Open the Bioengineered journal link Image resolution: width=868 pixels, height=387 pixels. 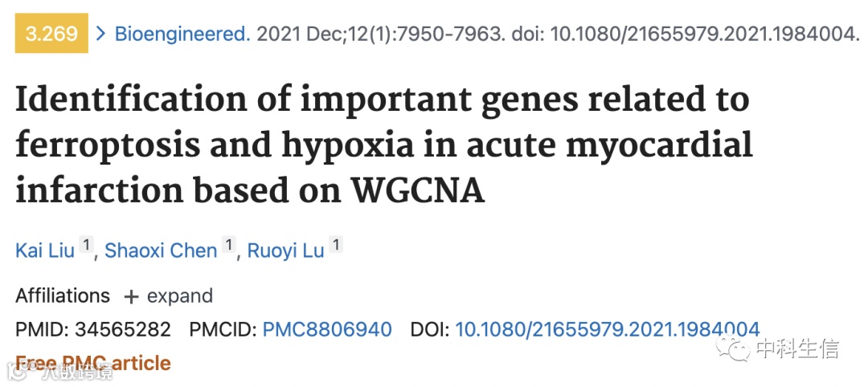pyautogui.click(x=182, y=35)
